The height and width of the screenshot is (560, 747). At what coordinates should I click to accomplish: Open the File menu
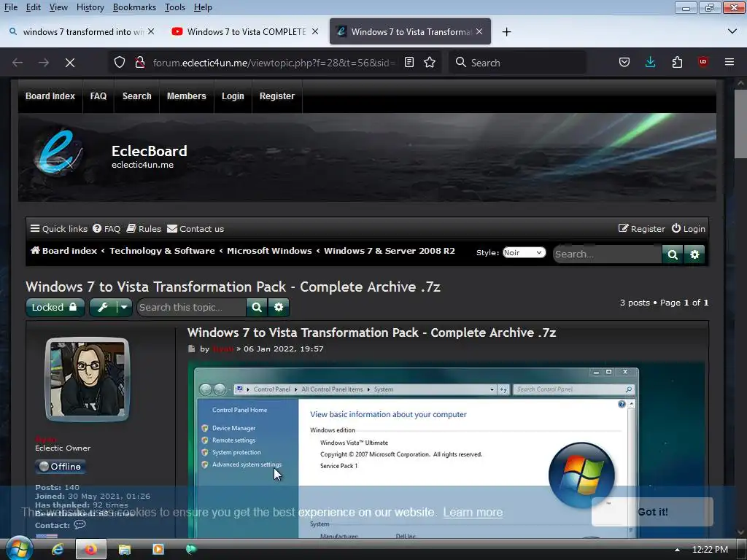pyautogui.click(x=10, y=7)
